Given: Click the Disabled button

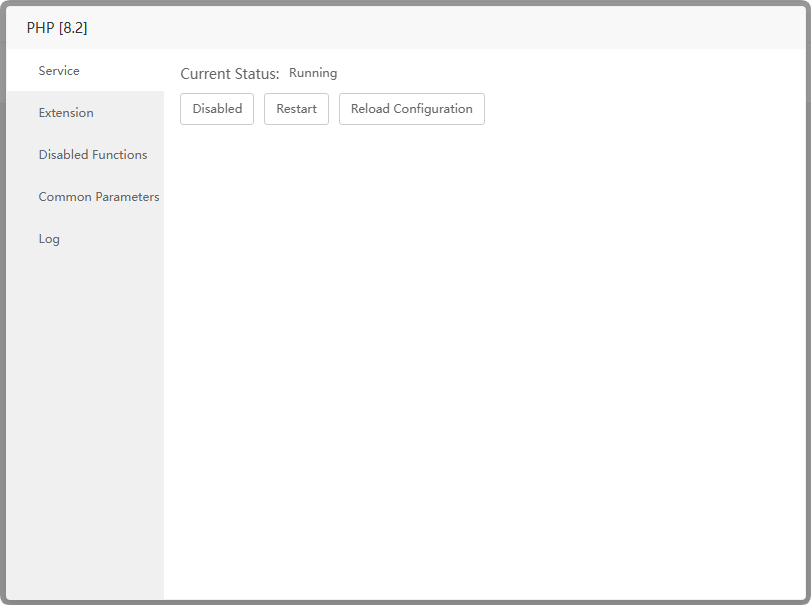Looking at the screenshot, I should (217, 109).
